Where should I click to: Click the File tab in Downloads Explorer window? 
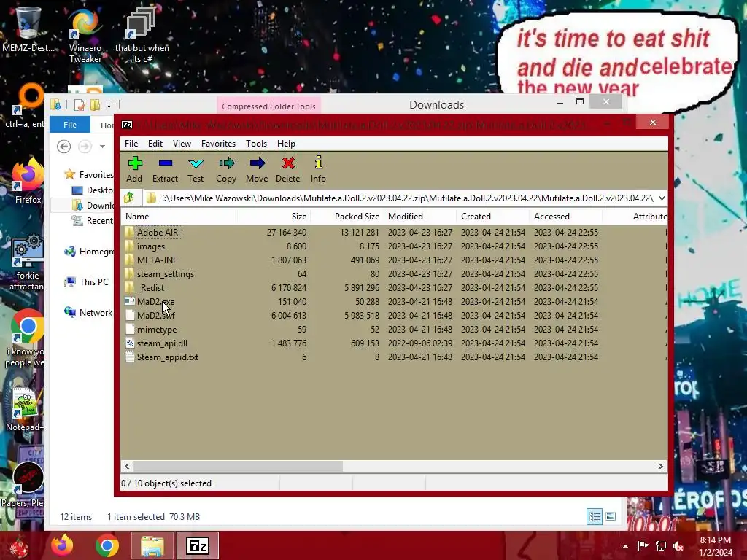70,124
